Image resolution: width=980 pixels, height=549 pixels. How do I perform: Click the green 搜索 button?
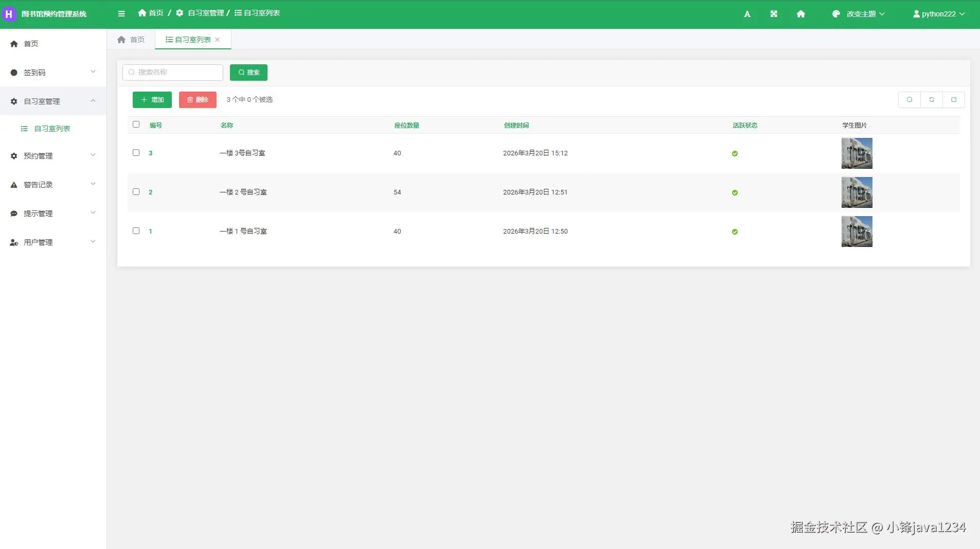point(248,73)
